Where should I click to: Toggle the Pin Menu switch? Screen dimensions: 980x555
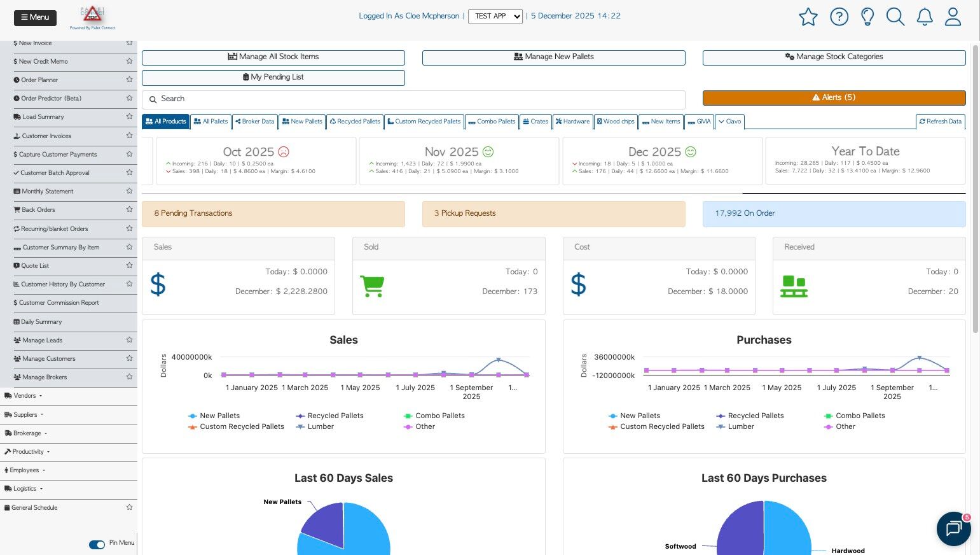tap(97, 544)
